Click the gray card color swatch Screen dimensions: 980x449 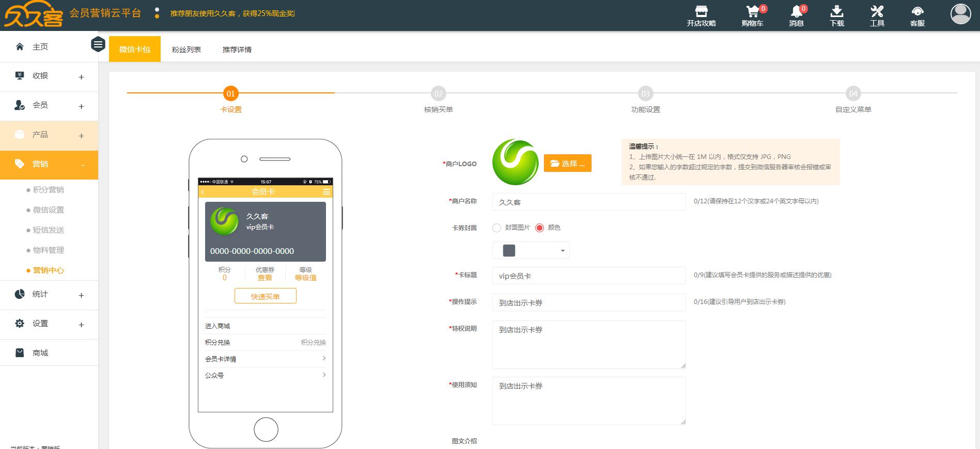[509, 251]
